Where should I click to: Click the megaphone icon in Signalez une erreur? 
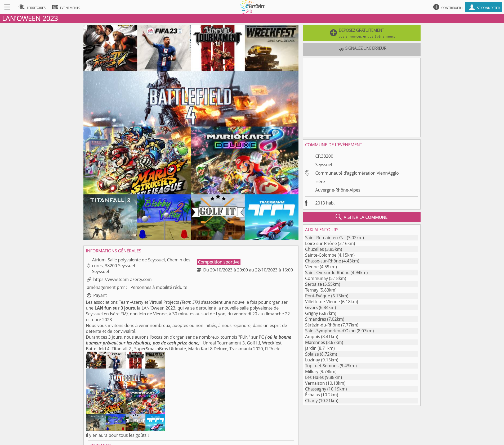tap(341, 49)
